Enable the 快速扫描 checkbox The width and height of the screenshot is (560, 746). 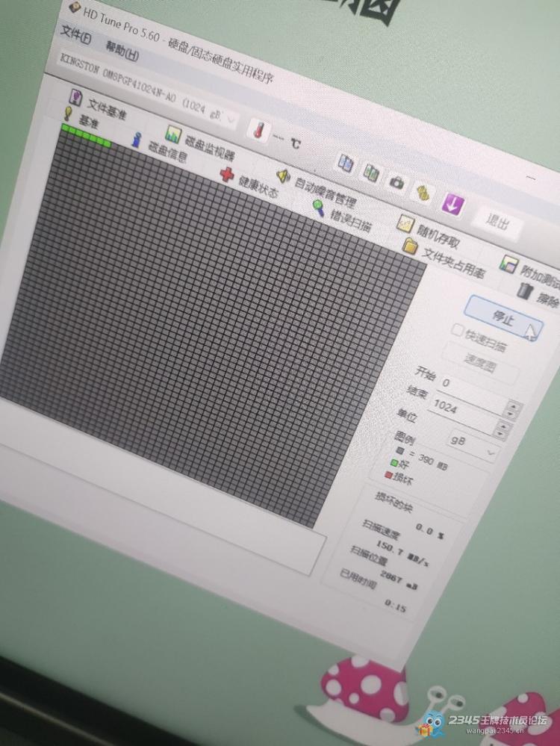tap(457, 330)
